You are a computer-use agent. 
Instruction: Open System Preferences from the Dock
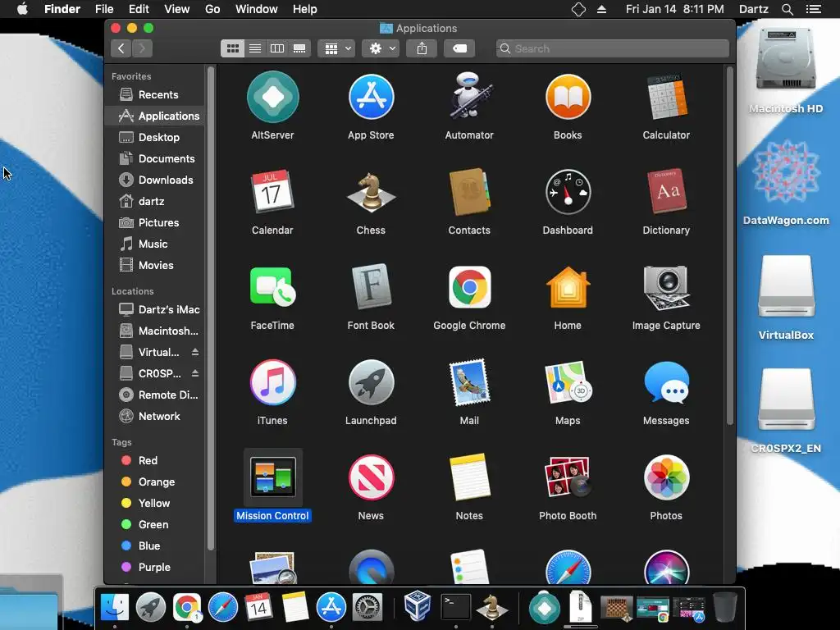click(x=367, y=607)
